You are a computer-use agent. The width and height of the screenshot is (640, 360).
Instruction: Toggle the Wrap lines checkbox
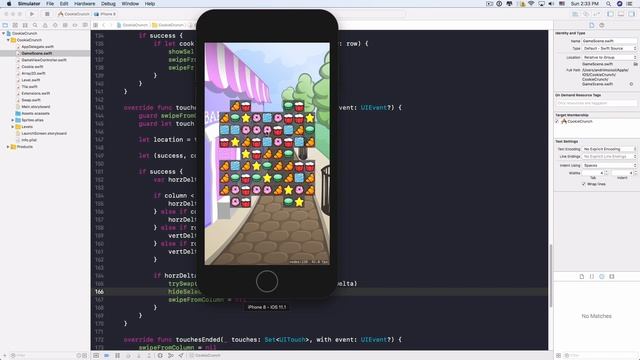click(x=584, y=184)
